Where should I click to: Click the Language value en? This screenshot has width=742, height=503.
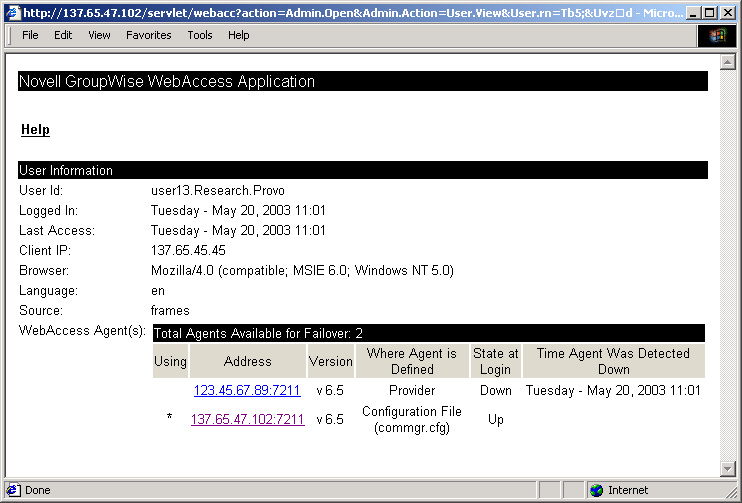coord(158,291)
